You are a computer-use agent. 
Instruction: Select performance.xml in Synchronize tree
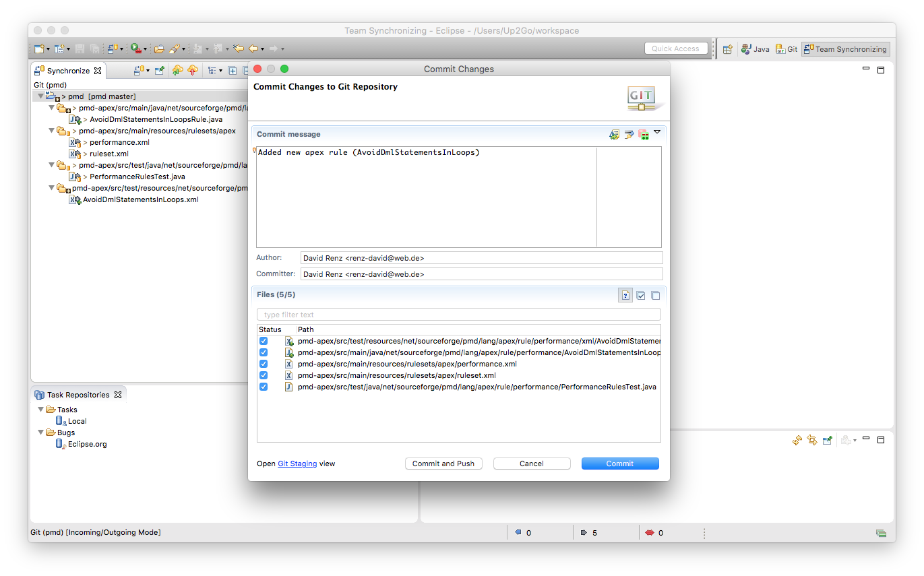tap(119, 142)
